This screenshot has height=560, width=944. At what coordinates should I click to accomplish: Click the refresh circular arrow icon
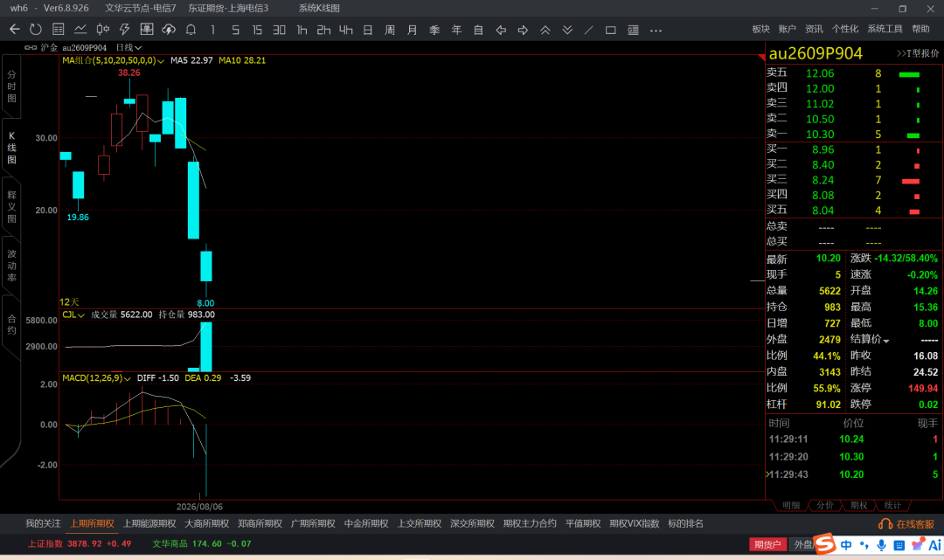point(36,30)
